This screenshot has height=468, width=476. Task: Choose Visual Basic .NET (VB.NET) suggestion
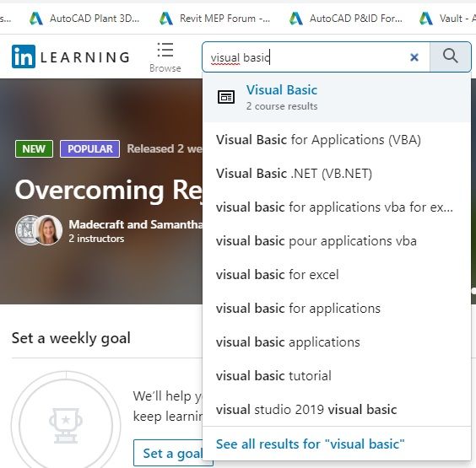[337, 174]
